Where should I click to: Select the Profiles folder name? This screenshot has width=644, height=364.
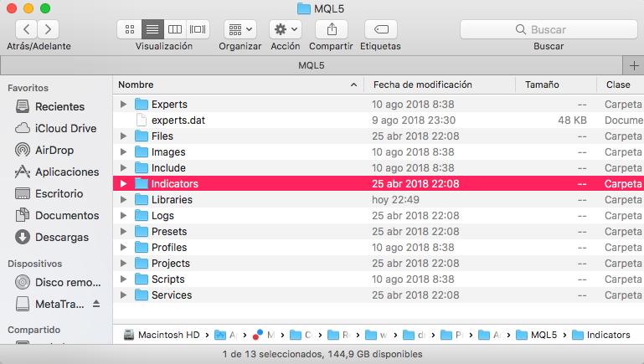click(169, 248)
